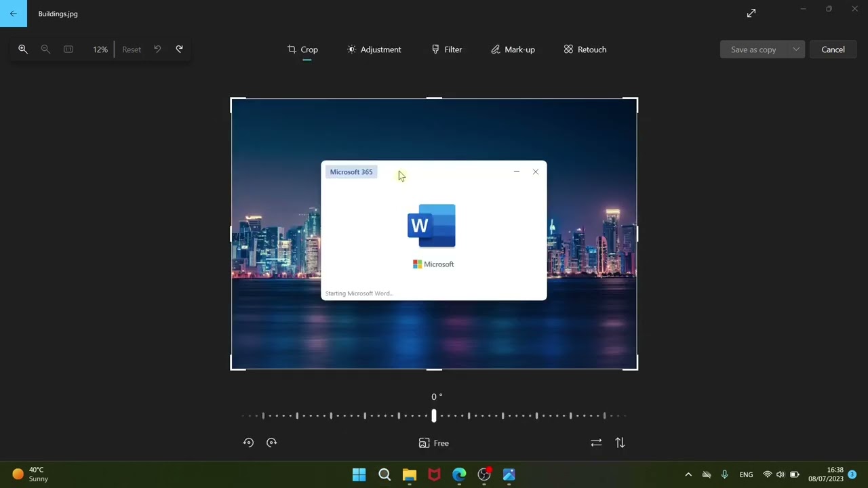This screenshot has height=488, width=868.
Task: Switch to the Crop tab
Action: point(302,49)
